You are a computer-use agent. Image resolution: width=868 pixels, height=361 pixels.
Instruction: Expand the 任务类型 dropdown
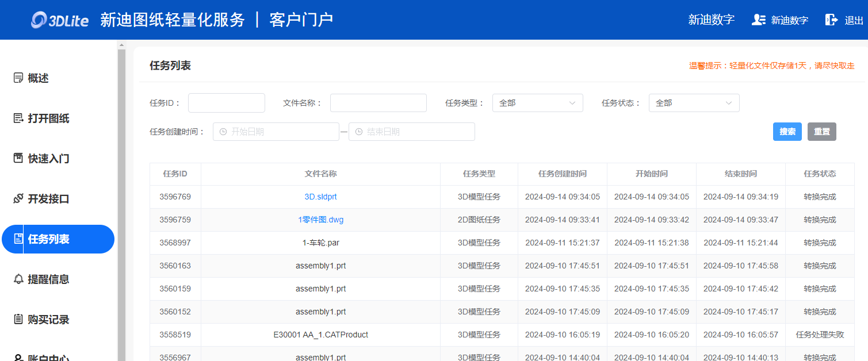point(537,103)
